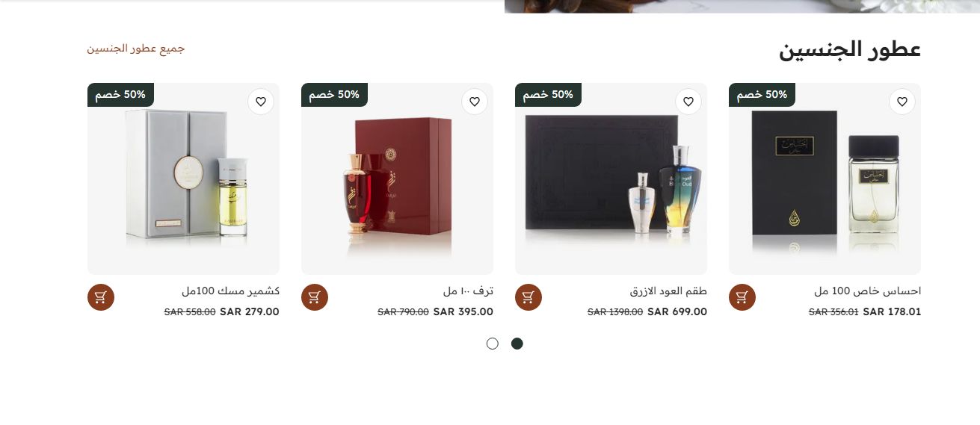Select the filled carousel page dot
This screenshot has width=980, height=425.
click(517, 344)
